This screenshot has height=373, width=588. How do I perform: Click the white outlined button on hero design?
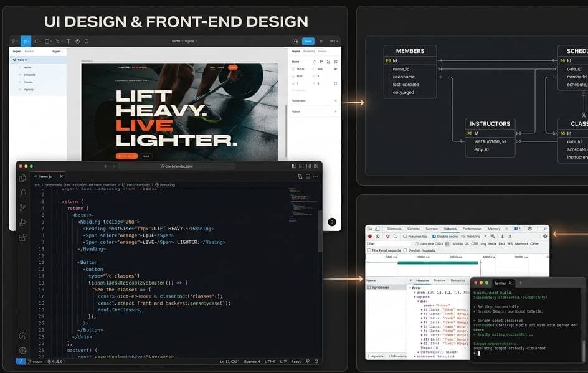point(146,156)
